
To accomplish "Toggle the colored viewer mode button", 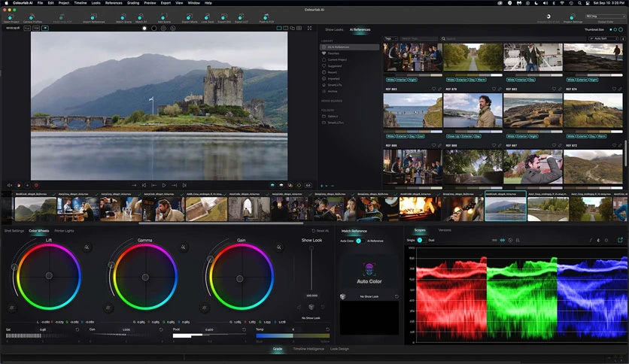I will (45, 28).
